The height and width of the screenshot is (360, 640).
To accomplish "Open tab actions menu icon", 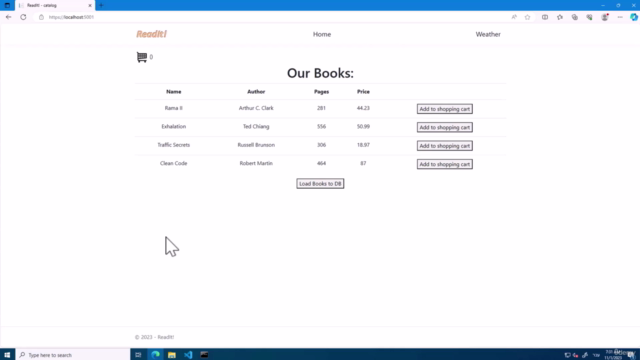I will (7, 5).
